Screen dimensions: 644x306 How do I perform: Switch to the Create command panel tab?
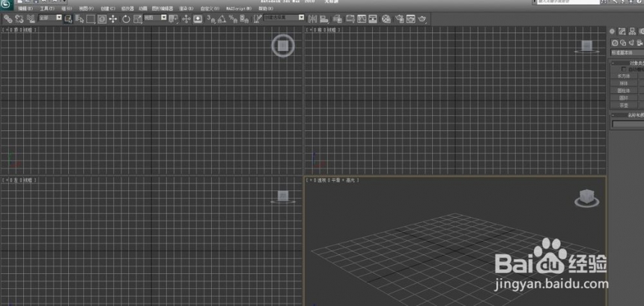pos(613,31)
